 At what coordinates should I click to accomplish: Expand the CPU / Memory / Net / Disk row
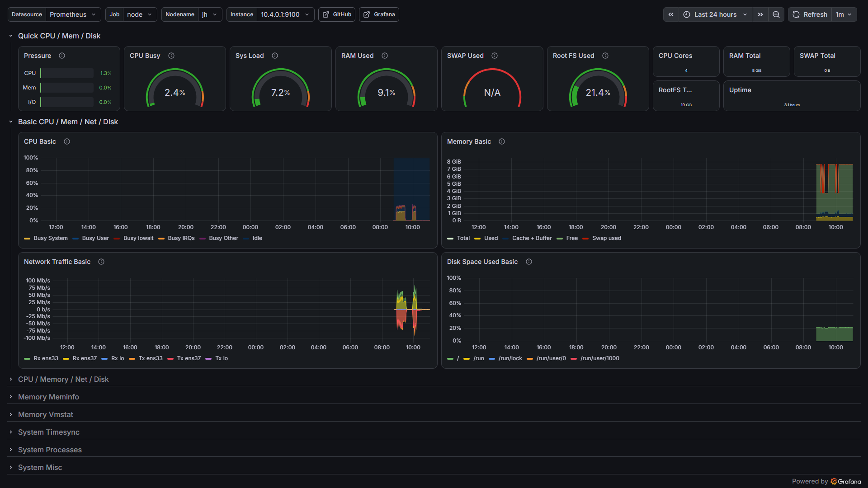click(63, 379)
